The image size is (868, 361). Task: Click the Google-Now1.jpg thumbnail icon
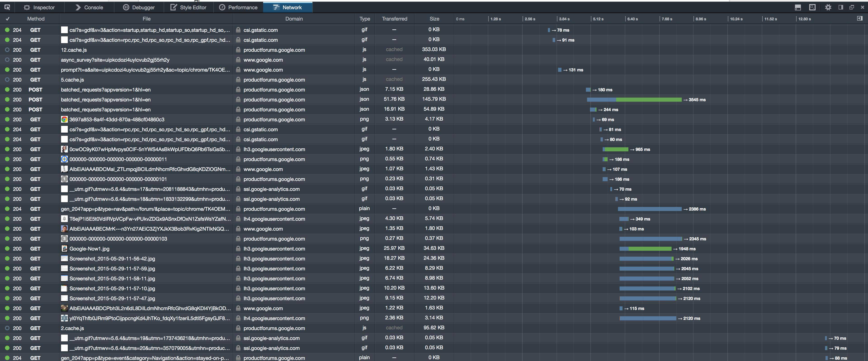[x=64, y=248]
